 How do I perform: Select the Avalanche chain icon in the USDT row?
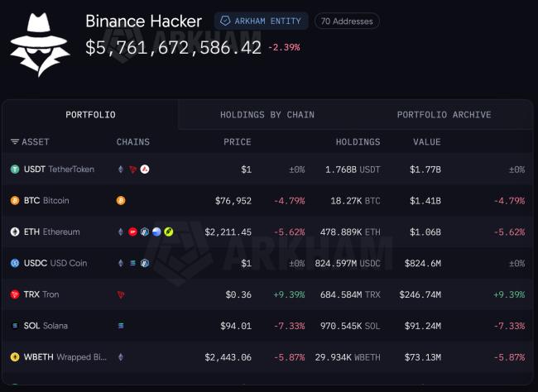pyautogui.click(x=145, y=169)
